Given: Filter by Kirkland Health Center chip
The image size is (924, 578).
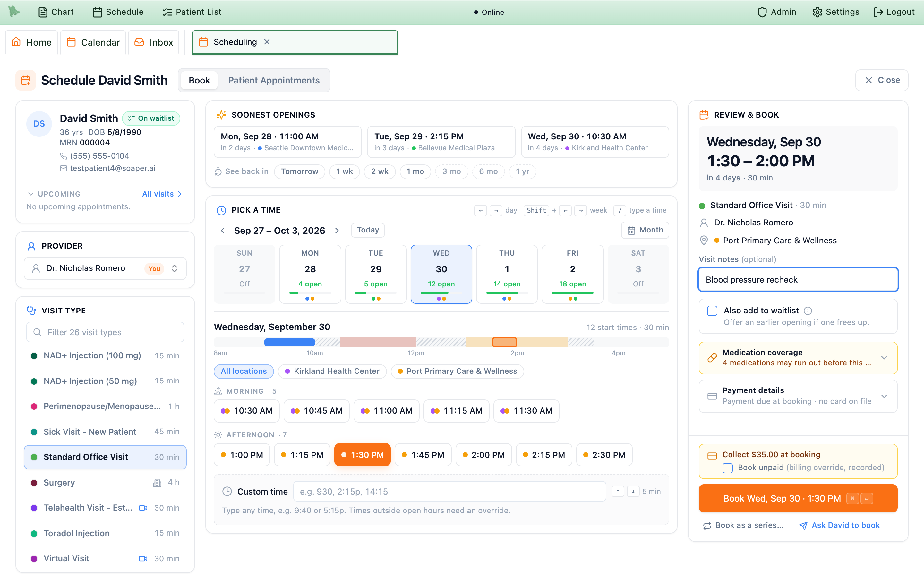Looking at the screenshot, I should [332, 371].
